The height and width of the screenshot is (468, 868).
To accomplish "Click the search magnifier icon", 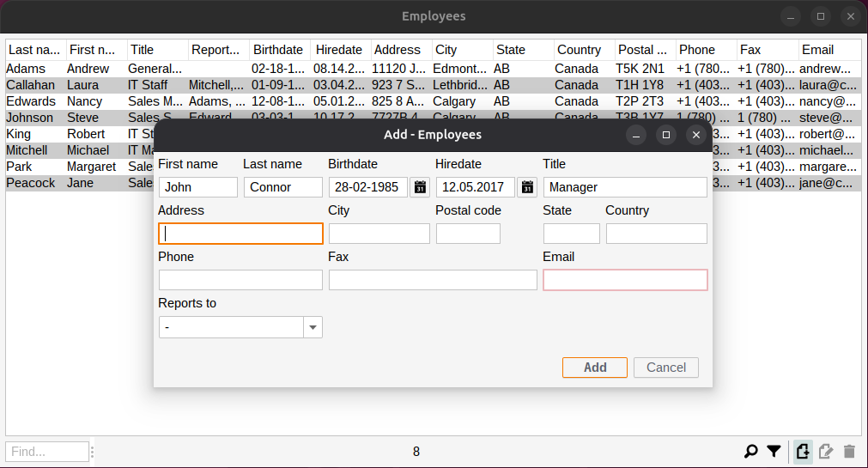I will click(x=751, y=451).
